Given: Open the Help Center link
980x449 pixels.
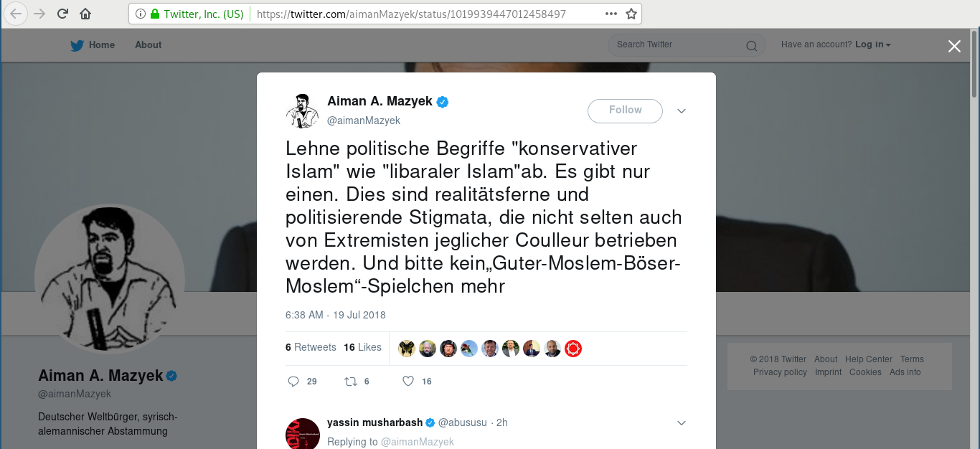Looking at the screenshot, I should click(869, 359).
